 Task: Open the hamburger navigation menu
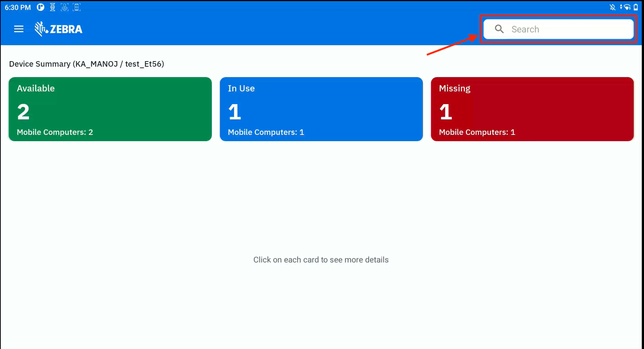[x=19, y=29]
